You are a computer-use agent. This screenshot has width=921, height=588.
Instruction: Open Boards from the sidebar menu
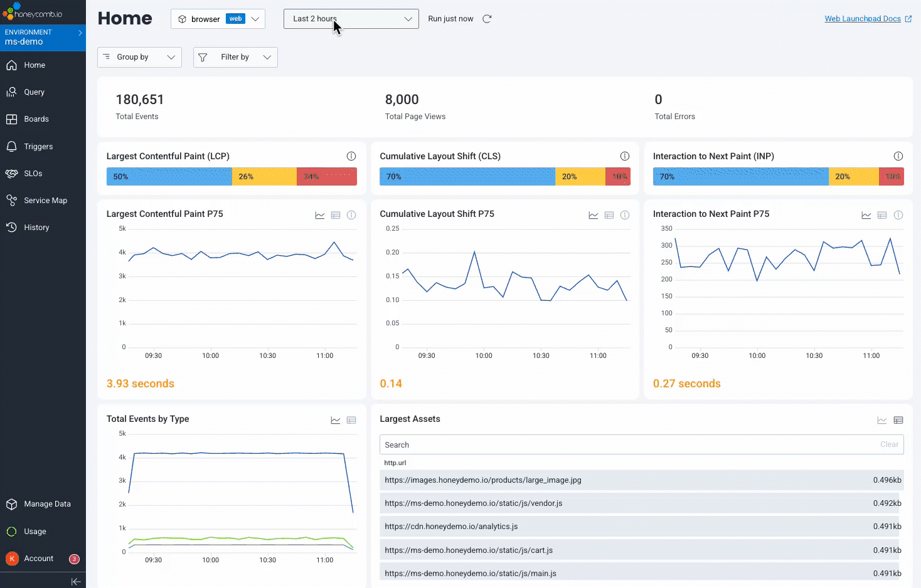click(x=31, y=118)
